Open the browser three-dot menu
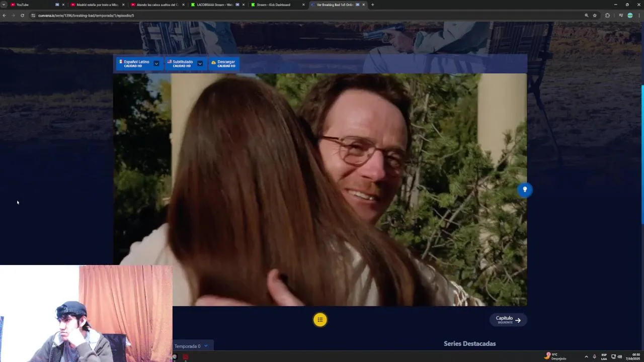The height and width of the screenshot is (362, 644). tap(639, 16)
